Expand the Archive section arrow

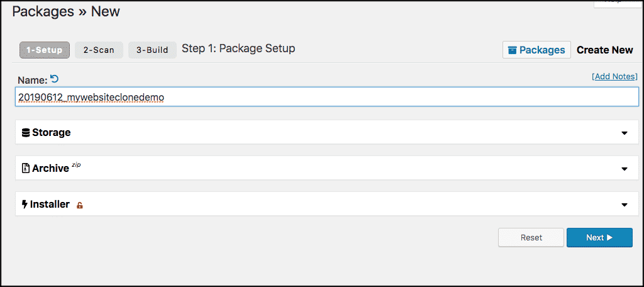[x=625, y=169]
